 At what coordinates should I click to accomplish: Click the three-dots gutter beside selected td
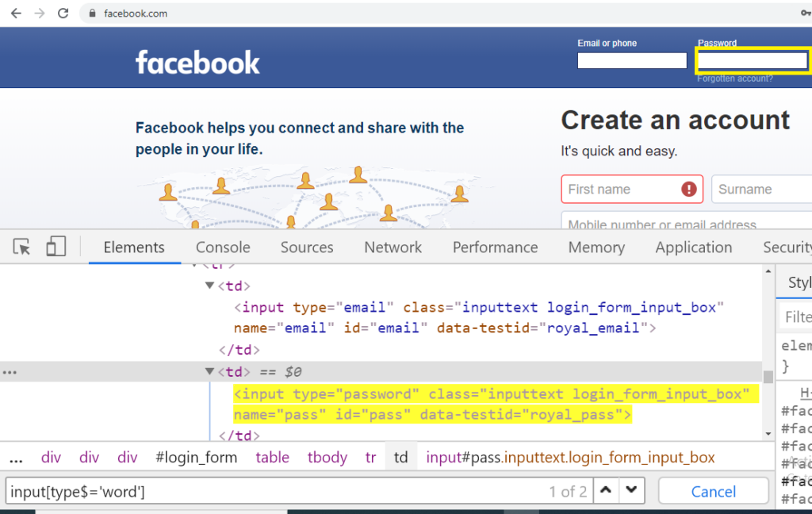coord(10,372)
